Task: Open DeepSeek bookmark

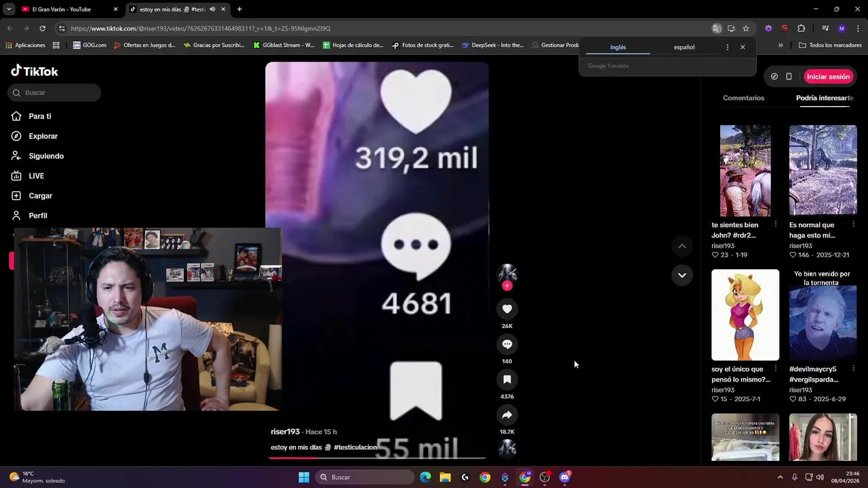Action: tap(492, 45)
